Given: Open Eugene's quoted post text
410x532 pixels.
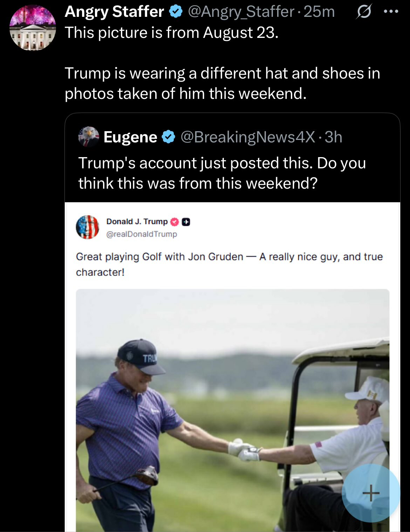Looking at the screenshot, I should point(222,173).
